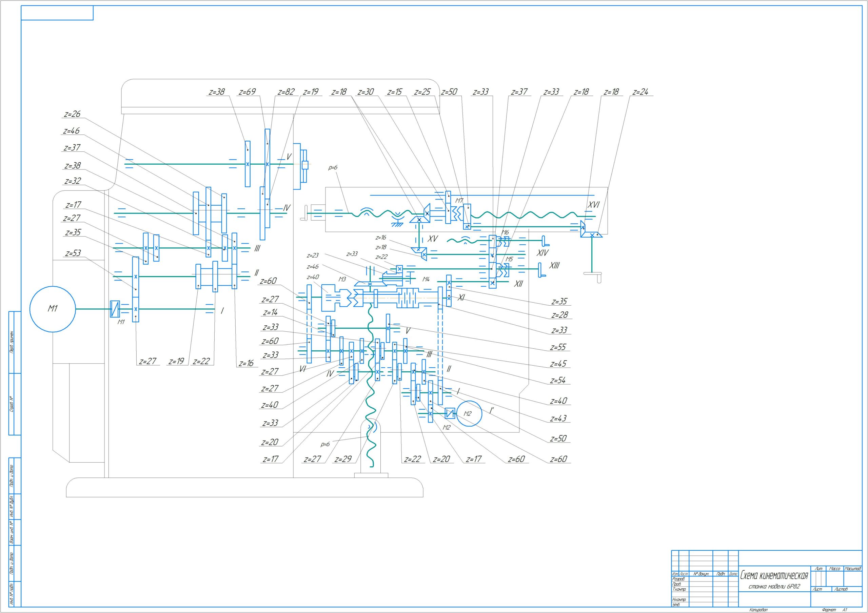
Task: Select the gear label z=26
Action: 72,114
